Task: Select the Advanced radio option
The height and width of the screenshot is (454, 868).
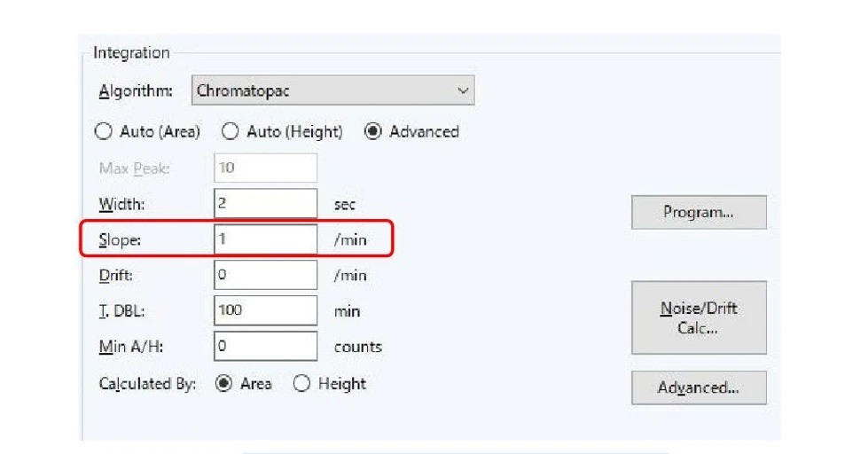Action: 373,132
